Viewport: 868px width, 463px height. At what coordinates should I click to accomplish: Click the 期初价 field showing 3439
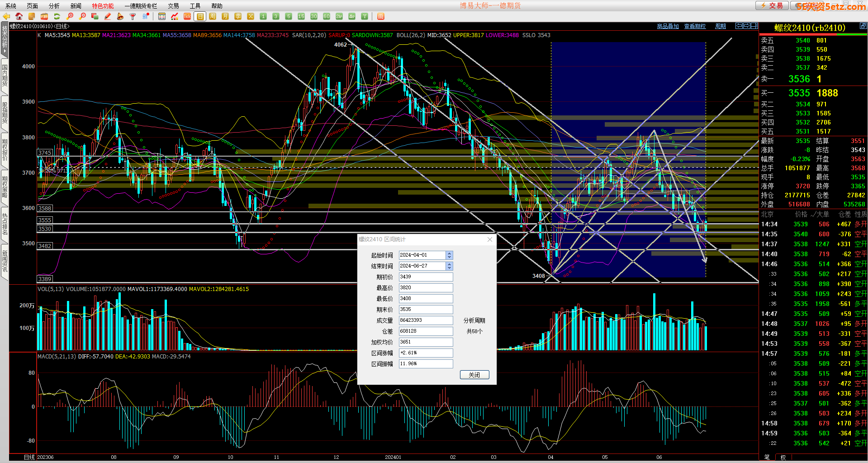(426, 277)
